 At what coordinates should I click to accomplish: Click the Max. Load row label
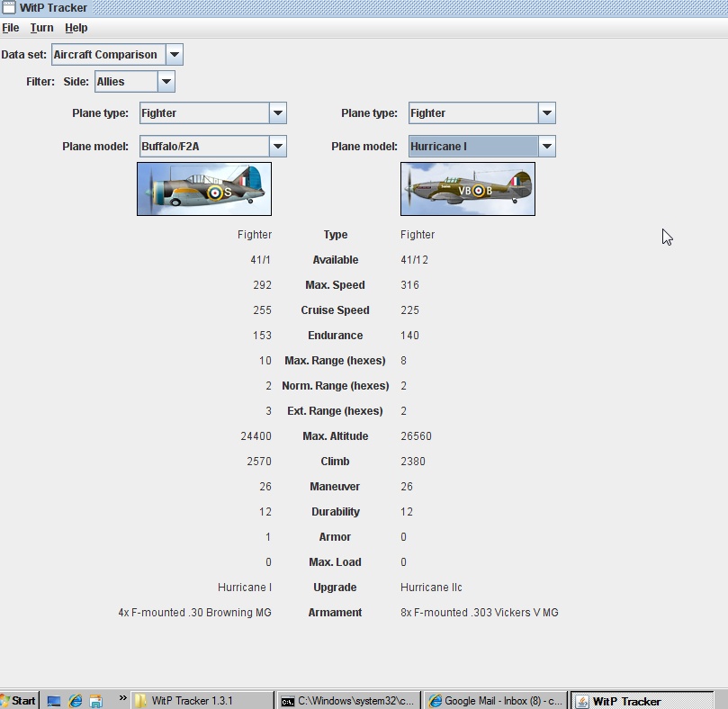tap(336, 562)
